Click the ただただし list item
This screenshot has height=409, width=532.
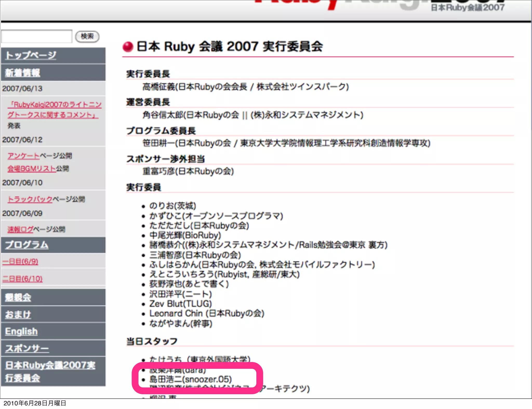199,226
